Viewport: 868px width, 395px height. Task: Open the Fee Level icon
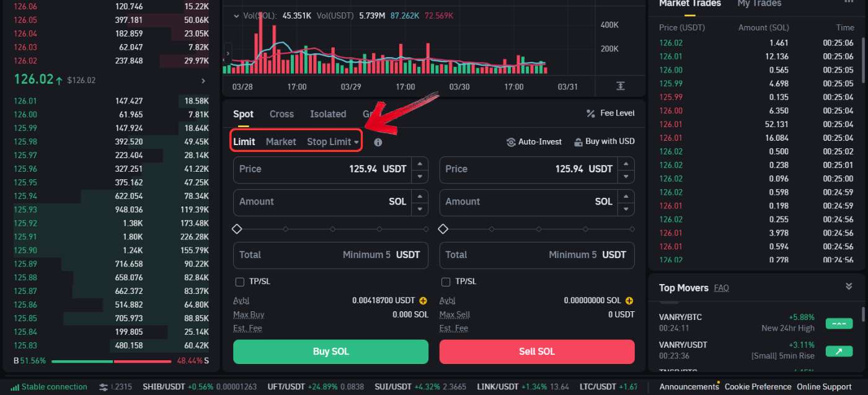590,113
